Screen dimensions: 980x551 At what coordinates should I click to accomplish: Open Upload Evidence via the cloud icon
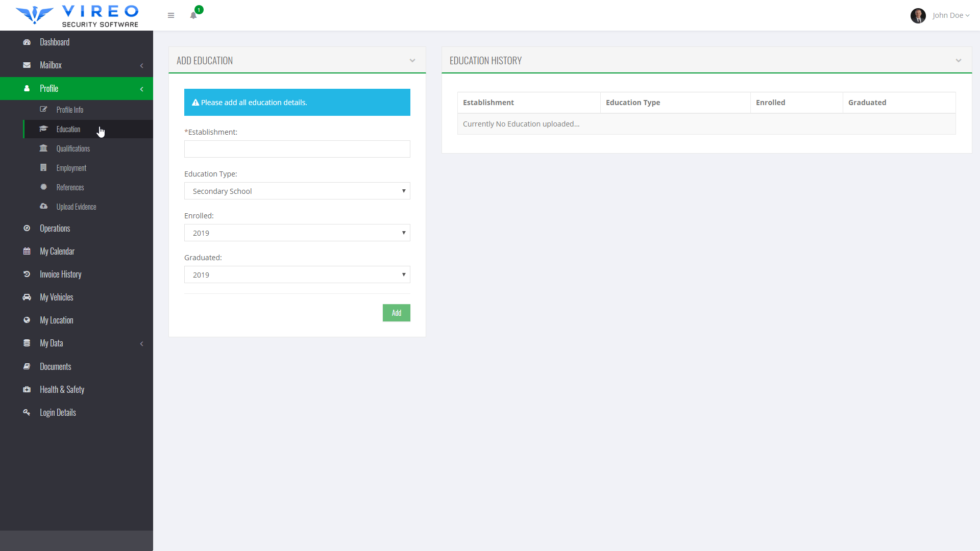tap(43, 206)
